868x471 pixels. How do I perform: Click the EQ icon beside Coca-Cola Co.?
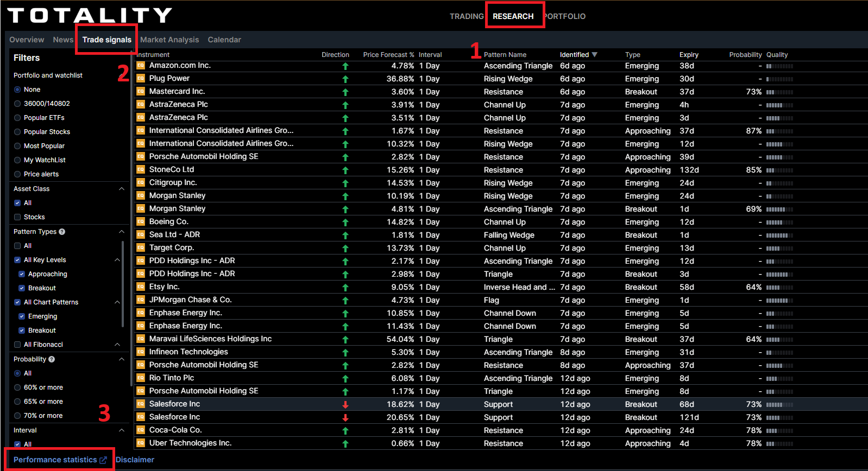[141, 430]
